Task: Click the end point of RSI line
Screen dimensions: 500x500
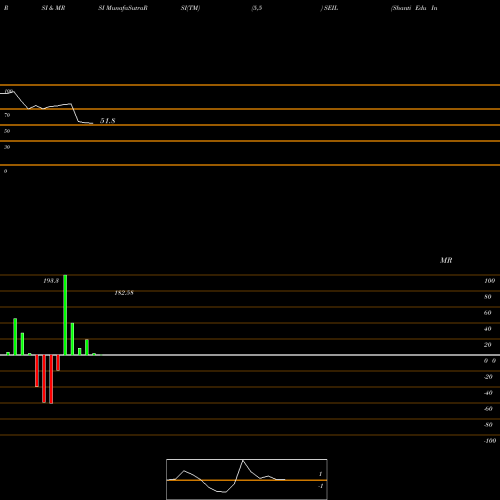Action: coord(93,124)
